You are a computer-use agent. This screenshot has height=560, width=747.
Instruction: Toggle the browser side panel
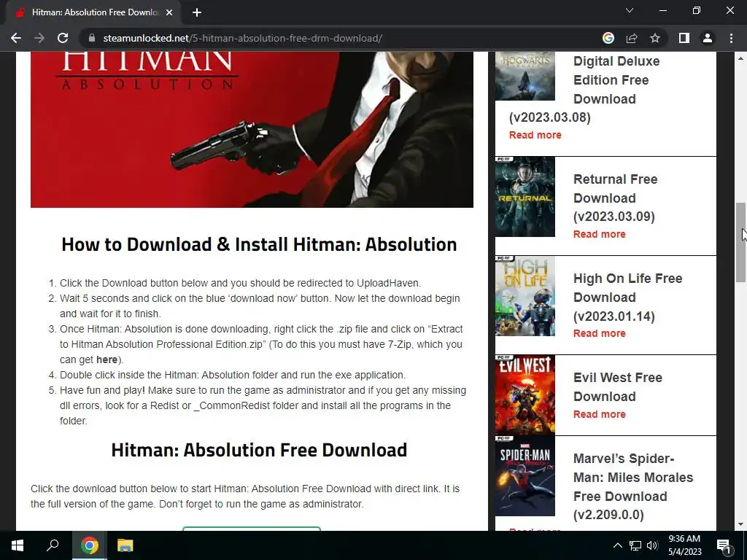(684, 38)
